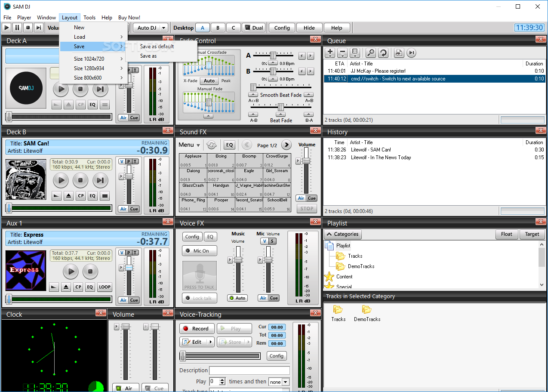This screenshot has height=392, width=548.
Task: Click the Sound FX refresh icon
Action: pos(211,145)
